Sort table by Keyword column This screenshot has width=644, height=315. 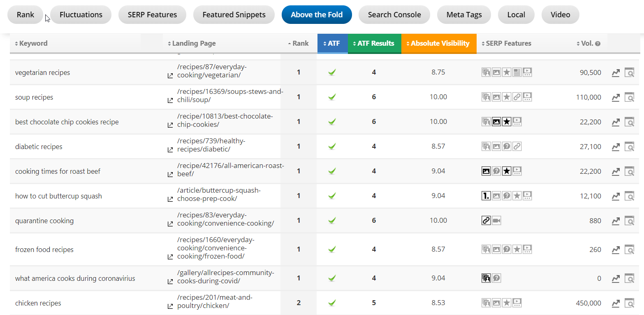click(x=31, y=44)
